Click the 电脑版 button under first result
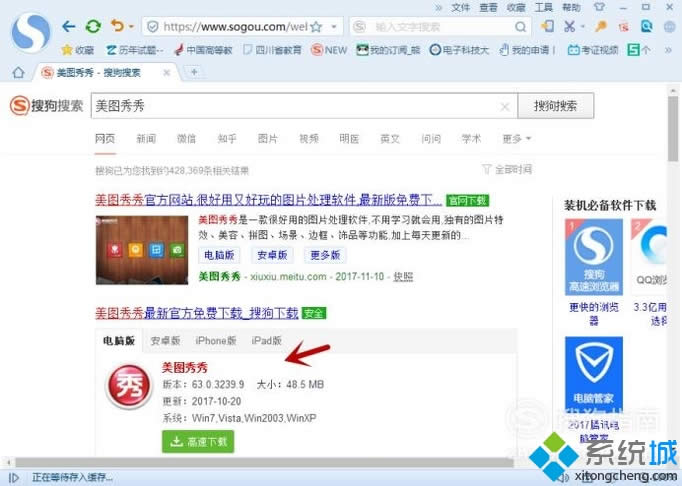This screenshot has width=682, height=486. (219, 255)
